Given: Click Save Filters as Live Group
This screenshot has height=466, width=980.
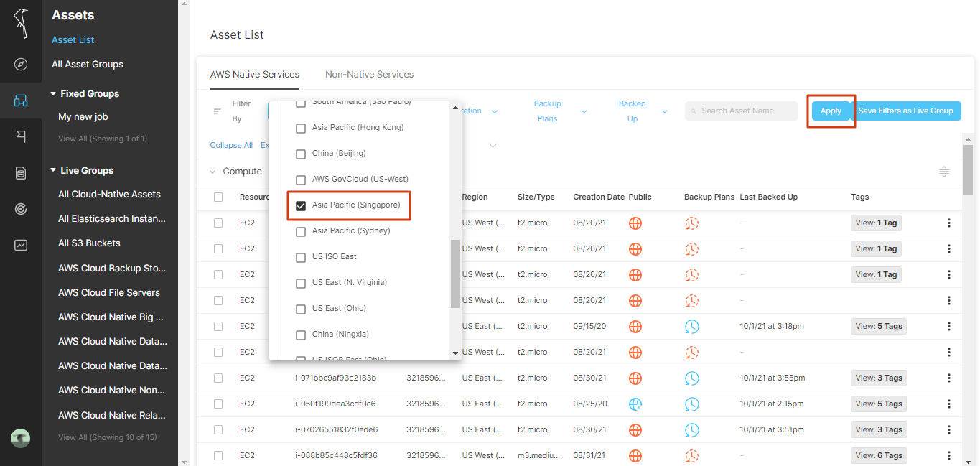Looking at the screenshot, I should [905, 111].
